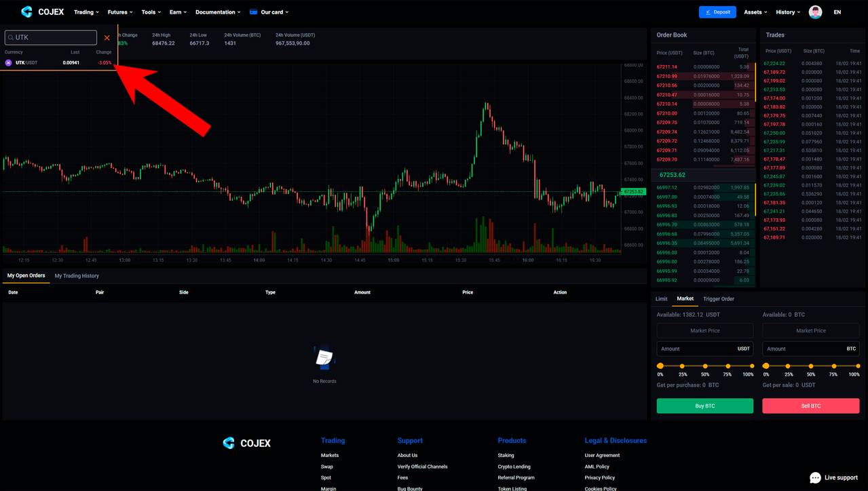Open the About Us footer link
This screenshot has height=491, width=868.
pyautogui.click(x=407, y=455)
